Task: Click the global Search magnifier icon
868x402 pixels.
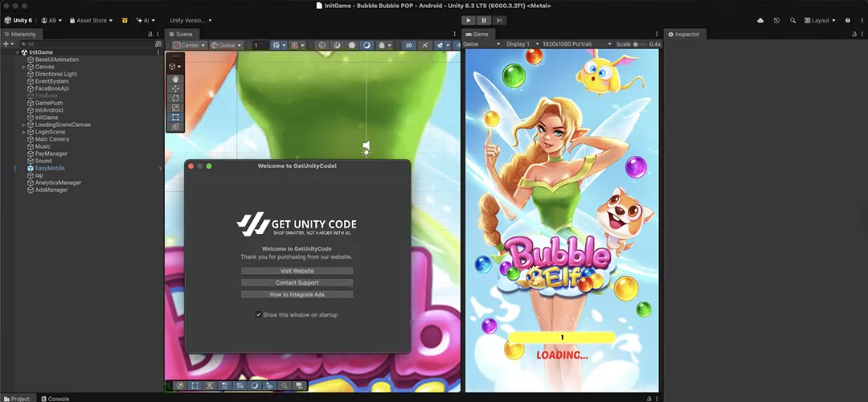Action: pos(793,20)
